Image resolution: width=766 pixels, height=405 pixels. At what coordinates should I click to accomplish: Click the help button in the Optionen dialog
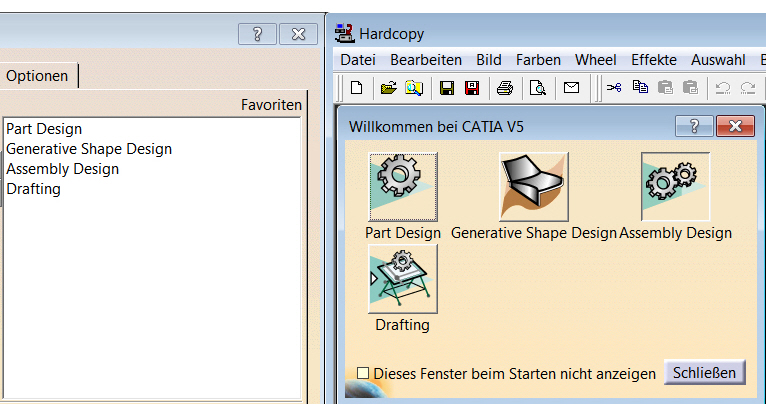[257, 34]
